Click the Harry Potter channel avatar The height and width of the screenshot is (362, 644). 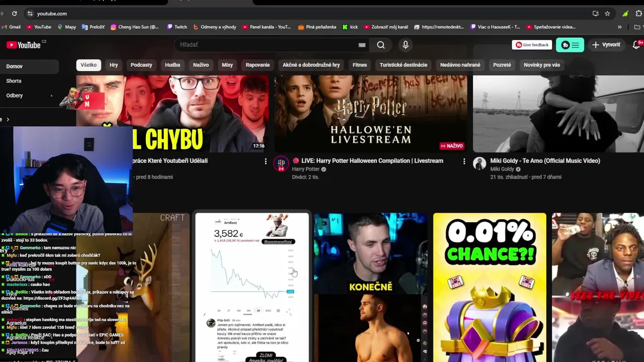coord(281,163)
